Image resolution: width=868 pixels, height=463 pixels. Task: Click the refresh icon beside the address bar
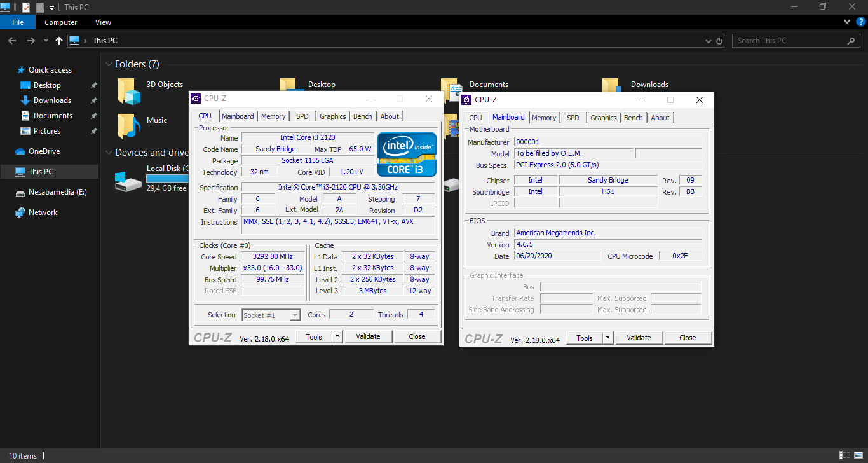click(x=719, y=41)
